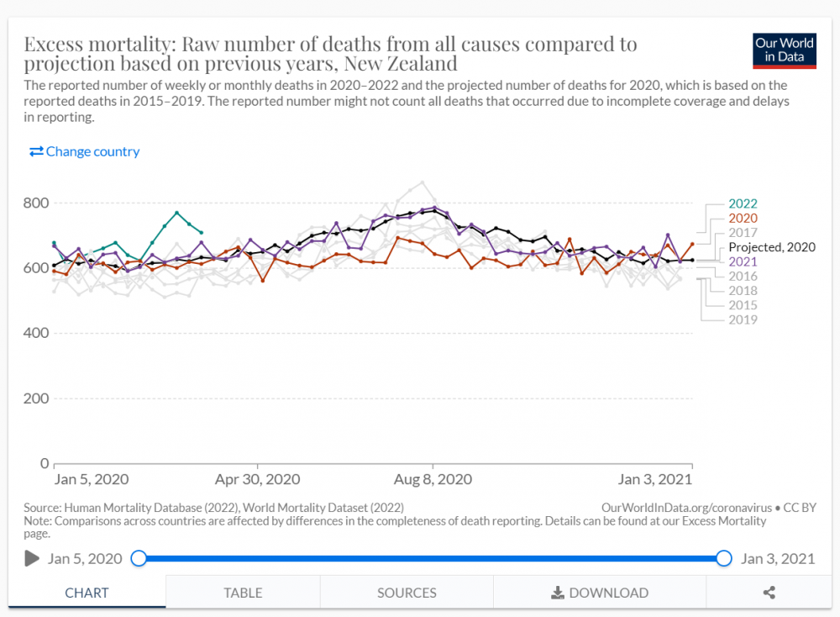Switch to the TABLE tab

(243, 593)
